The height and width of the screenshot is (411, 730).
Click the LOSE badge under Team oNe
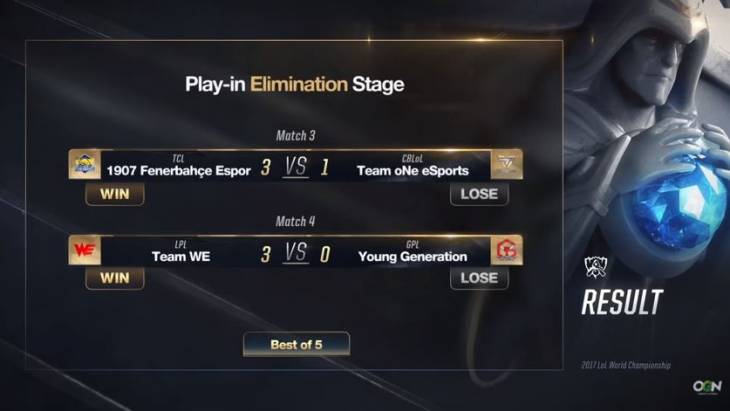pos(479,194)
